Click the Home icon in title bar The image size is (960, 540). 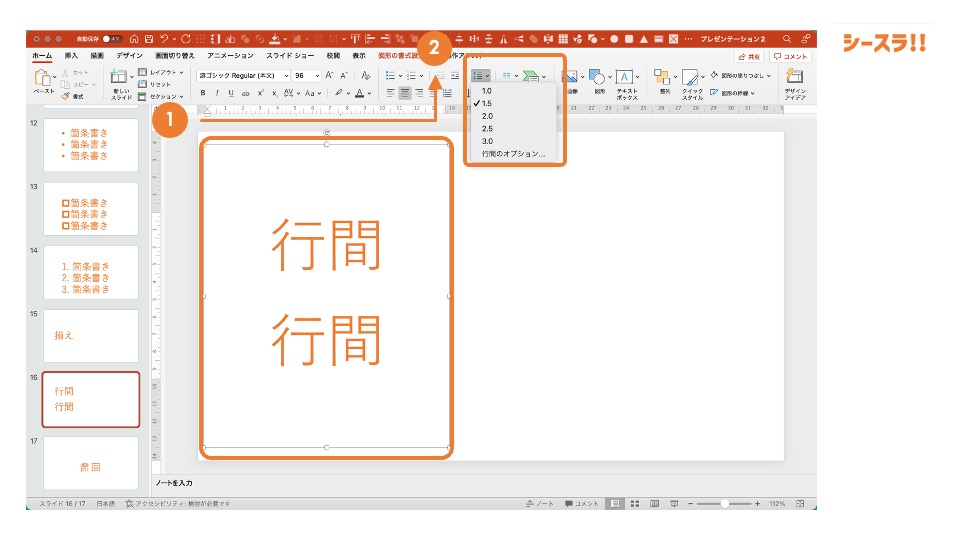click(134, 39)
